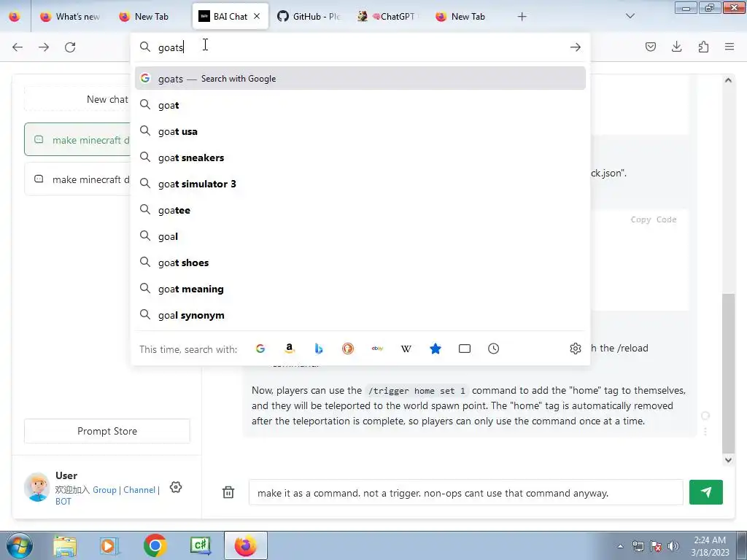This screenshot has height=560, width=747.
Task: Send the chat message with green button
Action: (x=706, y=492)
